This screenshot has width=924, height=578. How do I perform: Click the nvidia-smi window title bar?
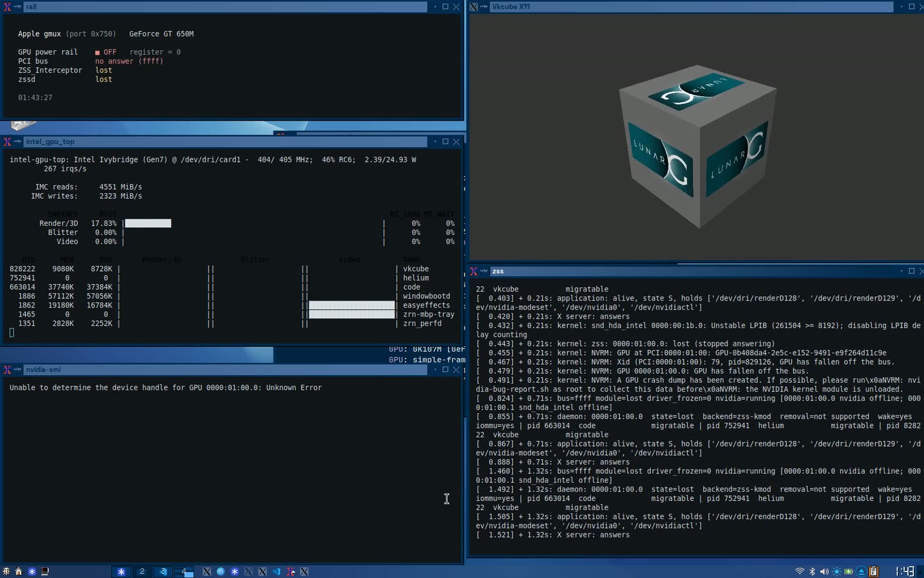point(226,370)
